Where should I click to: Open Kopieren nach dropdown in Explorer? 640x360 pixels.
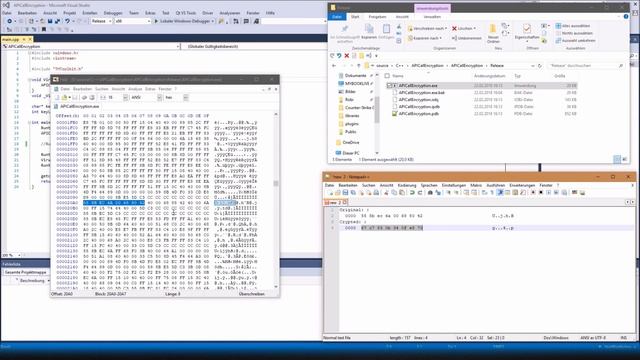tap(425, 38)
